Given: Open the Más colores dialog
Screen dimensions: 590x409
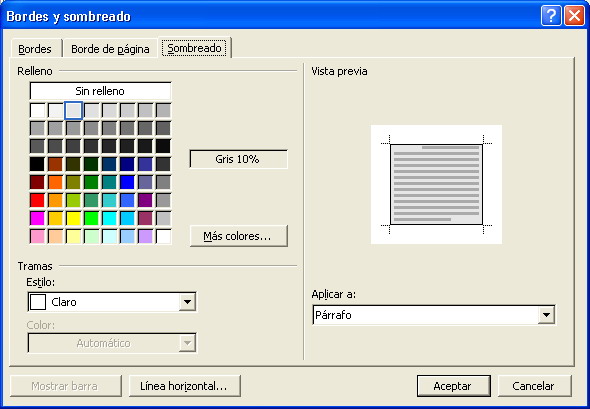Looking at the screenshot, I should [239, 236].
